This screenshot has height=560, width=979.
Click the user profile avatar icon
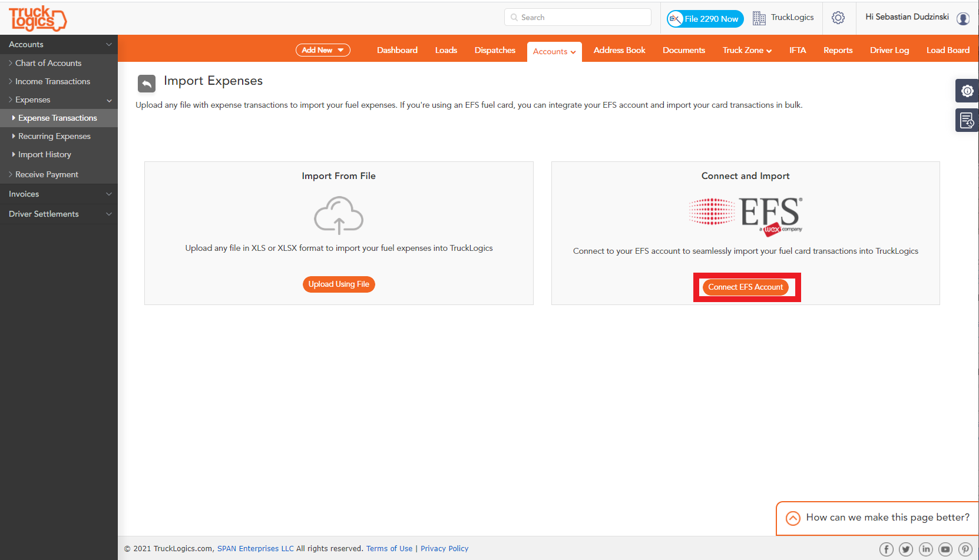coord(963,18)
